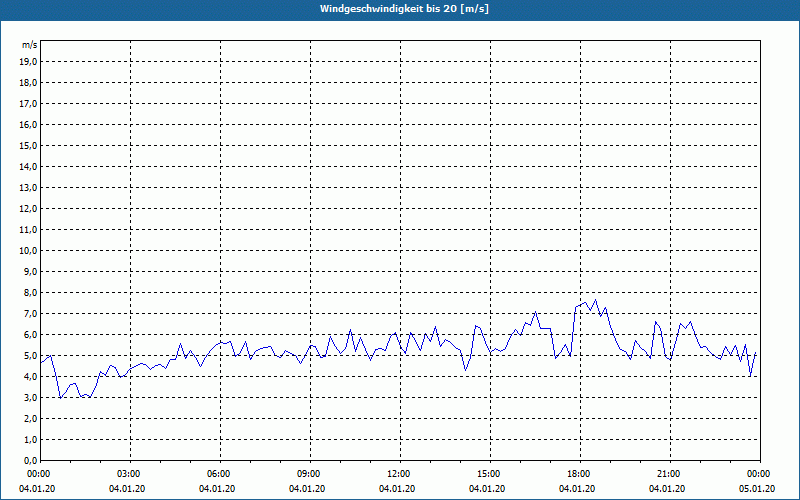Select the "7,0" y-axis value
Viewport: 800px width, 500px height.
click(31, 313)
